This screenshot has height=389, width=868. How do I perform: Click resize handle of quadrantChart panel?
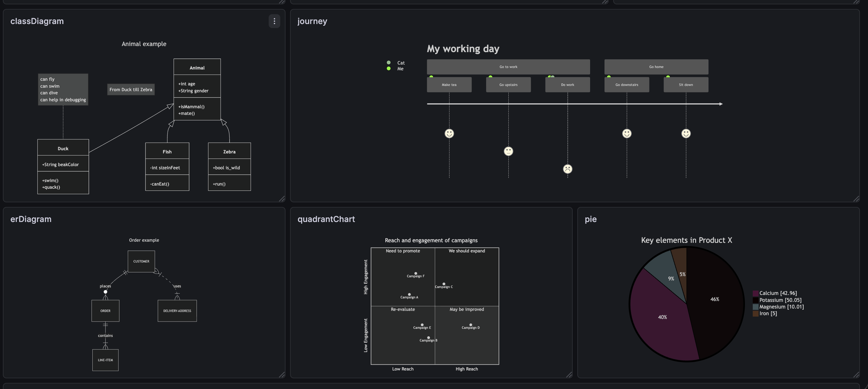click(569, 375)
